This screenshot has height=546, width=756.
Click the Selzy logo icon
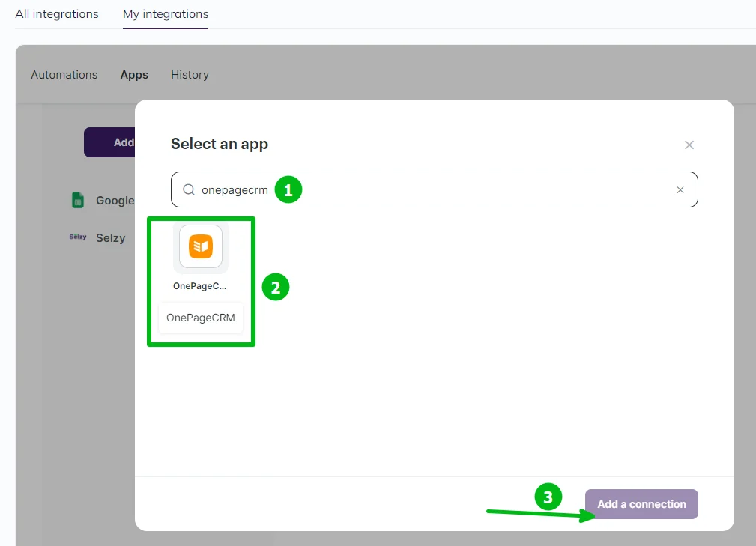click(78, 237)
